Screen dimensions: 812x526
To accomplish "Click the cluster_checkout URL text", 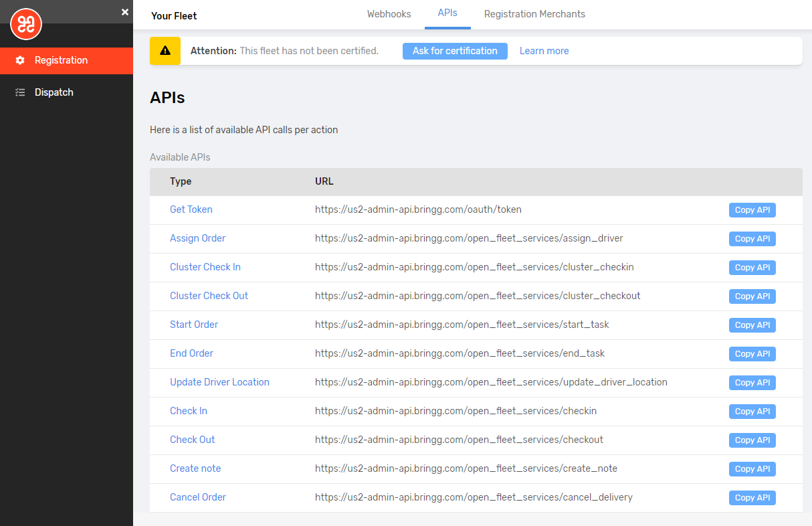I will tap(478, 296).
